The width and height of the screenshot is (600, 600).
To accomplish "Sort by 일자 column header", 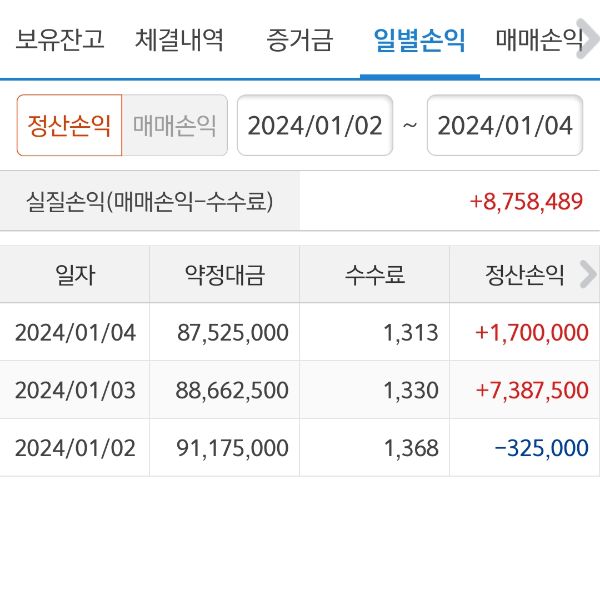I will tap(75, 275).
